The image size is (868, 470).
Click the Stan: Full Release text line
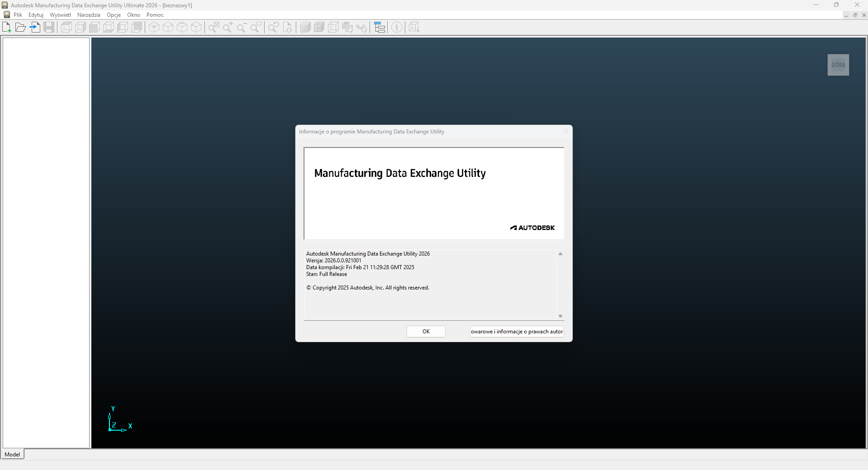pos(327,274)
